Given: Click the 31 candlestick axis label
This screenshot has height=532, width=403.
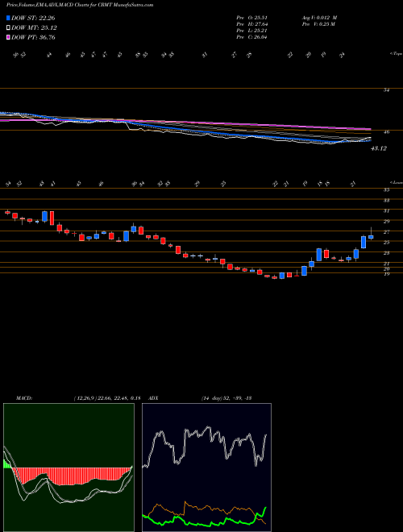Looking at the screenshot, I should [x=386, y=210].
